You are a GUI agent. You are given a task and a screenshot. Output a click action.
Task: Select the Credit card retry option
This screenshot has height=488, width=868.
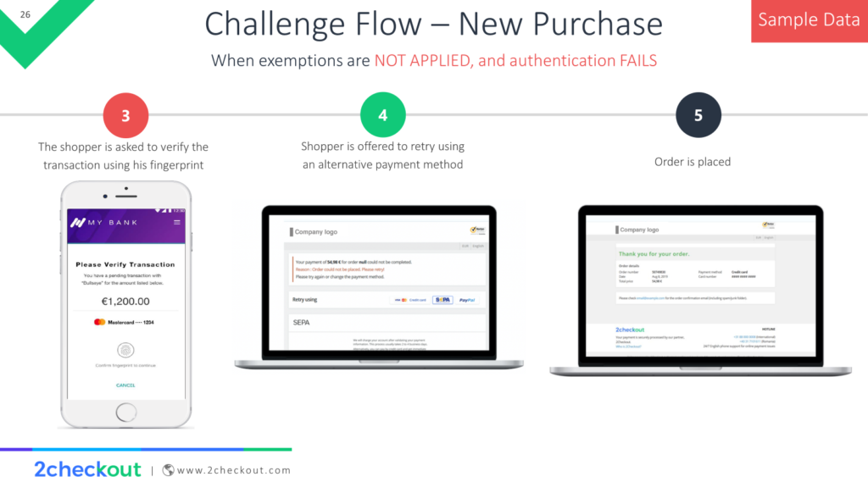(409, 300)
